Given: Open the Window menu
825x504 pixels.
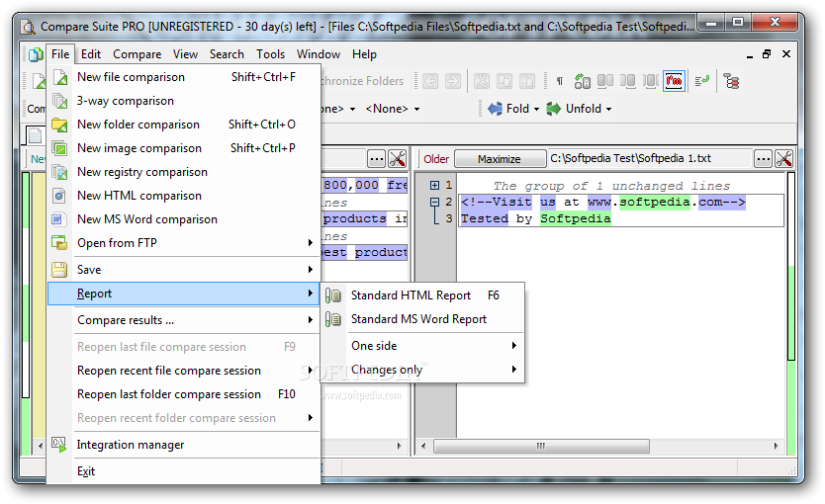Looking at the screenshot, I should coord(319,54).
